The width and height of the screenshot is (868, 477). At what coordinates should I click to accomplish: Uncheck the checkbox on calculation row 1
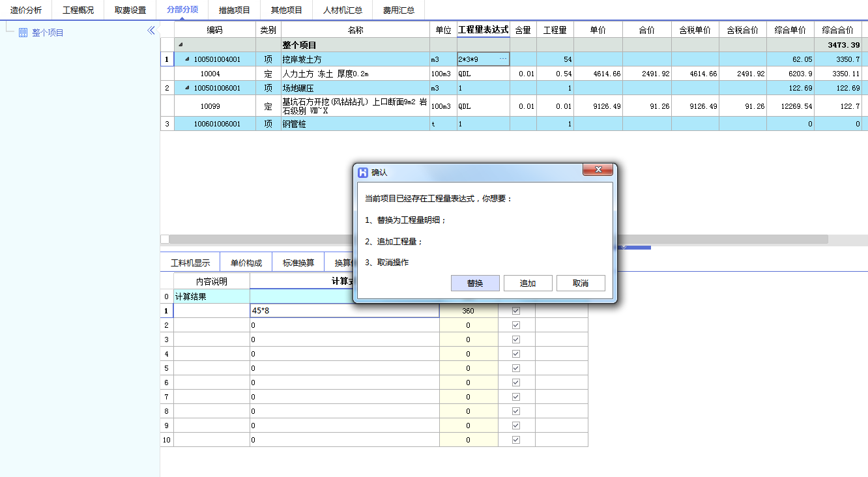tap(515, 310)
